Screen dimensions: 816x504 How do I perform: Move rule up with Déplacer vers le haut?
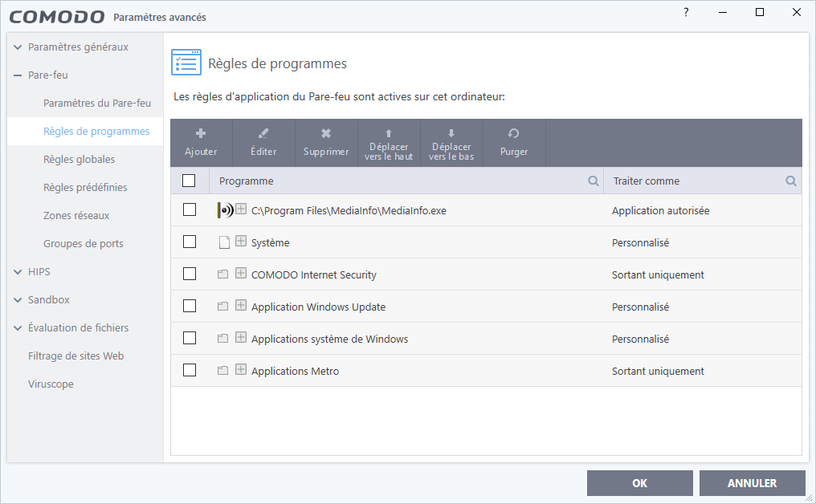(x=389, y=143)
